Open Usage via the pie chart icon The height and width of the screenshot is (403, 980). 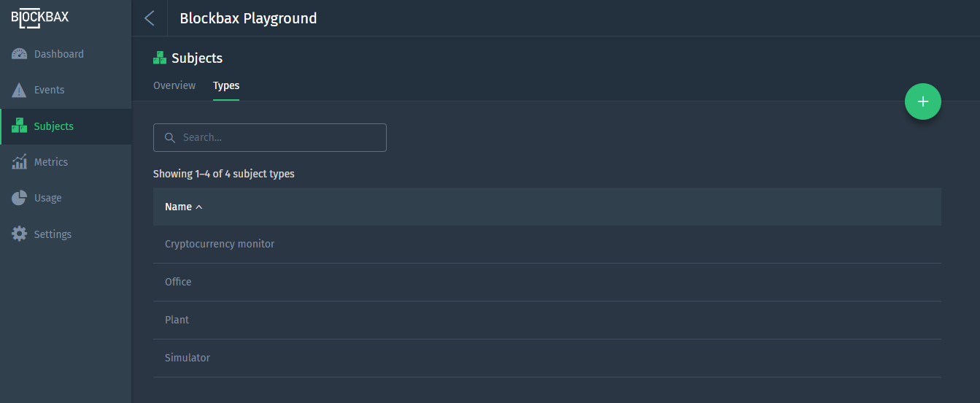[x=20, y=198]
